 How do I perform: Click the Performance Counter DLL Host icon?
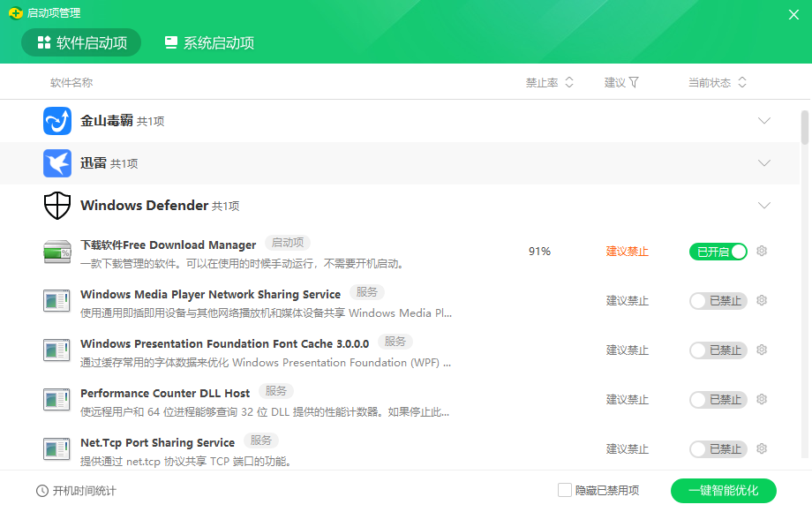click(57, 400)
